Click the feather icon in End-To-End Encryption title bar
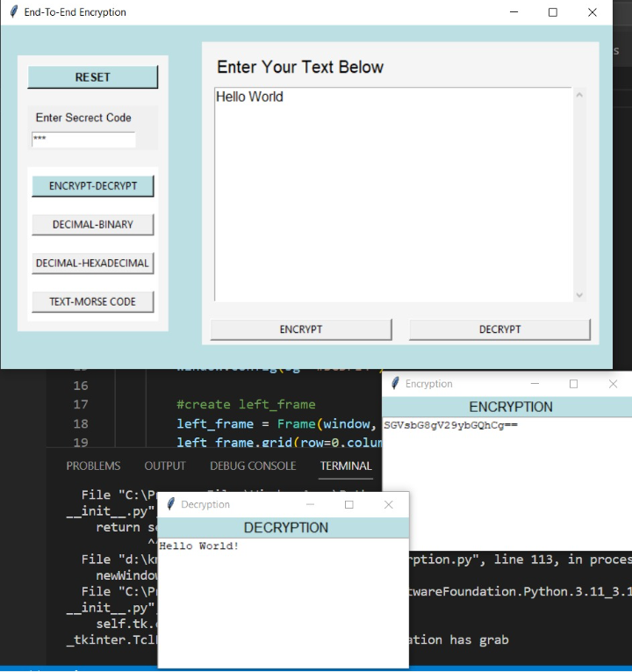The height and width of the screenshot is (672, 632). (x=14, y=11)
